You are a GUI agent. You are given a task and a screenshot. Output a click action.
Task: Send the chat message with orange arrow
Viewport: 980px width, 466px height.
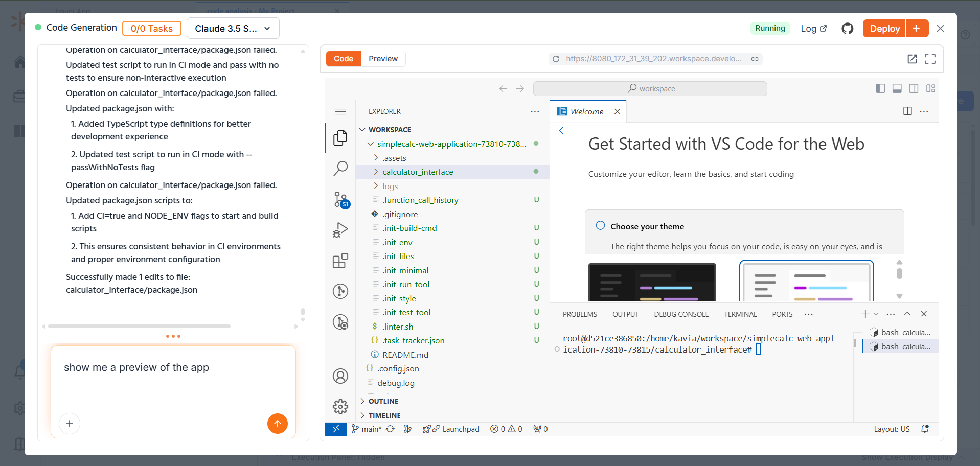click(278, 423)
